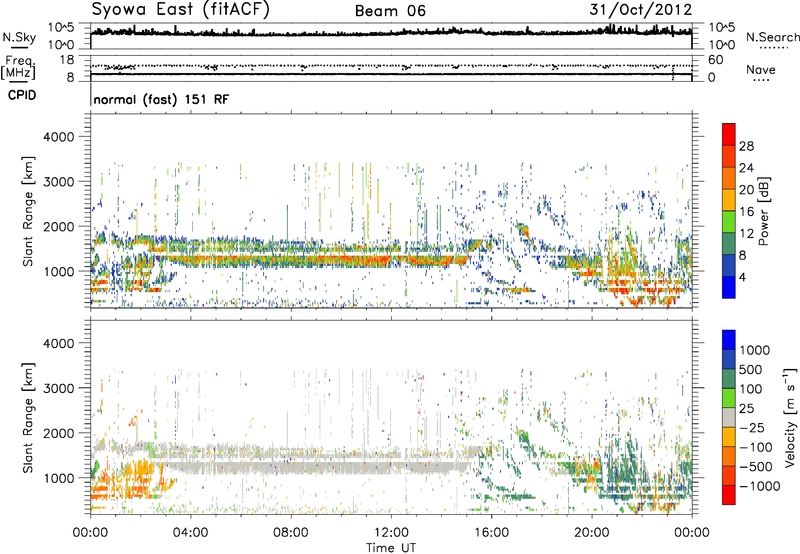The height and width of the screenshot is (554, 800).
Task: Click the 100 tick on the Velocity scale
Action: pyautogui.click(x=751, y=389)
